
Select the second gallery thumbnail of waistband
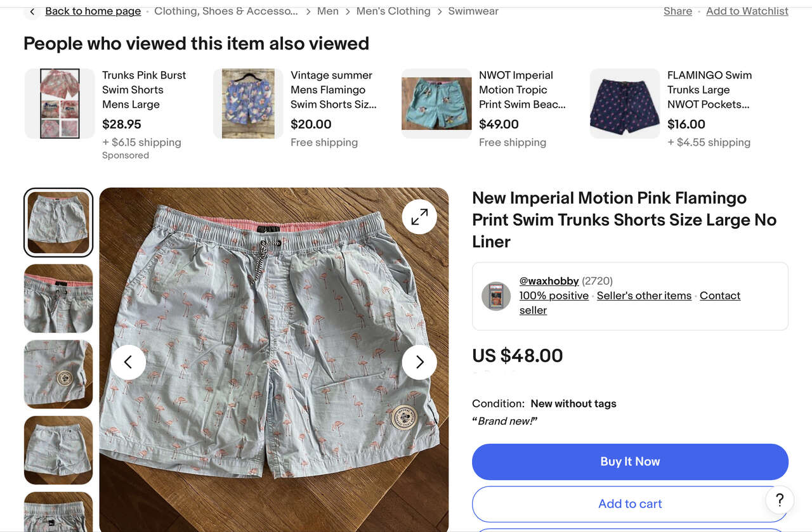pos(58,299)
